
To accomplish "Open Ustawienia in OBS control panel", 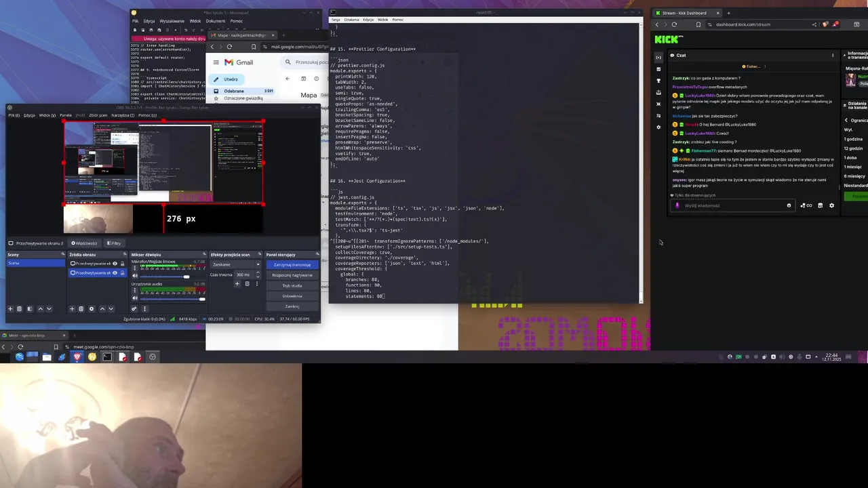I will pyautogui.click(x=292, y=296).
